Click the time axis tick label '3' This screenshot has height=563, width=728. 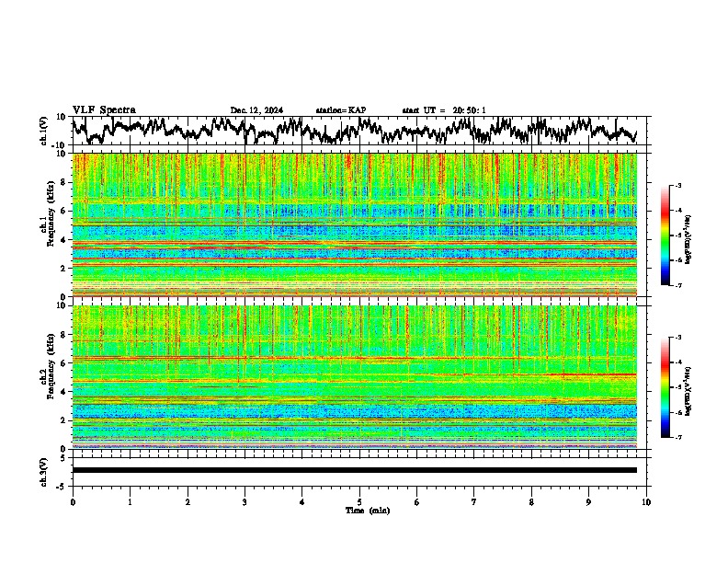[x=245, y=502]
